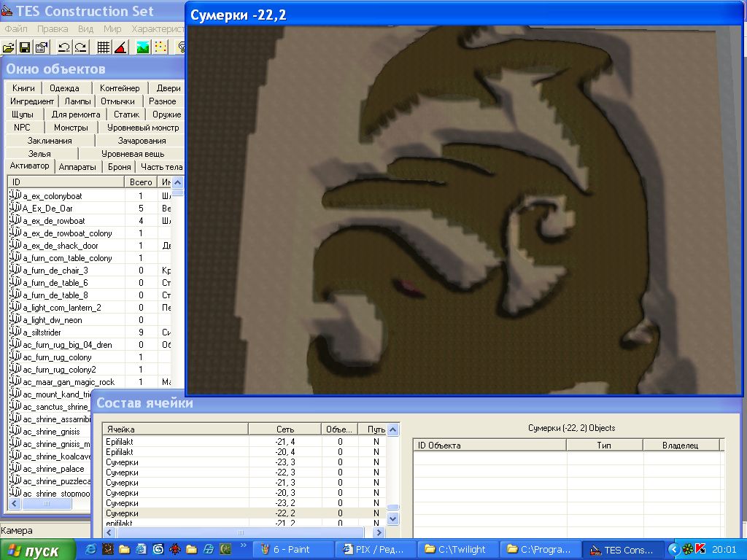Switch to the Заклинания tab
The height and width of the screenshot is (560, 747).
pos(50,141)
